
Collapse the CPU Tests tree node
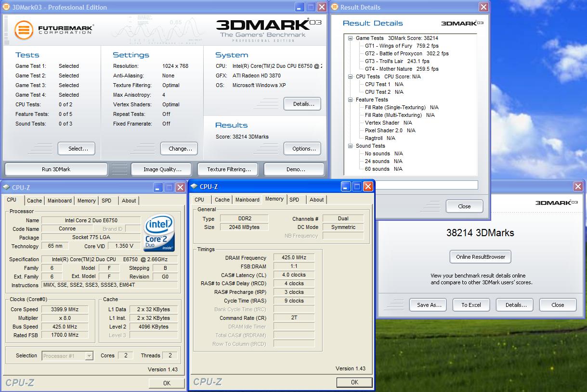click(x=351, y=76)
